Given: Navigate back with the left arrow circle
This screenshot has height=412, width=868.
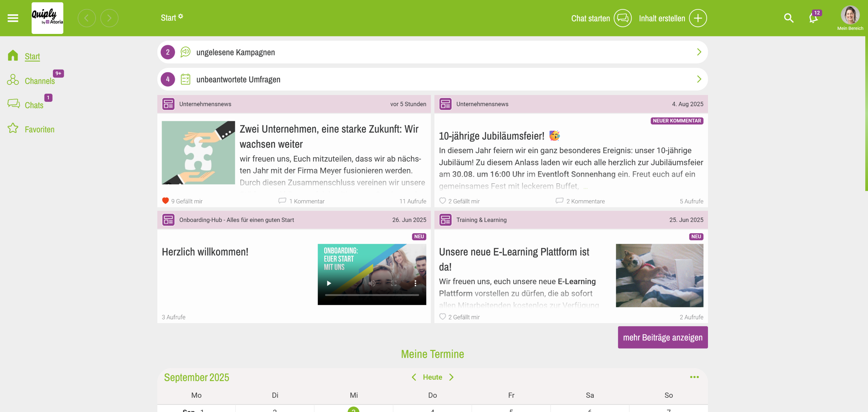Looking at the screenshot, I should pyautogui.click(x=86, y=18).
